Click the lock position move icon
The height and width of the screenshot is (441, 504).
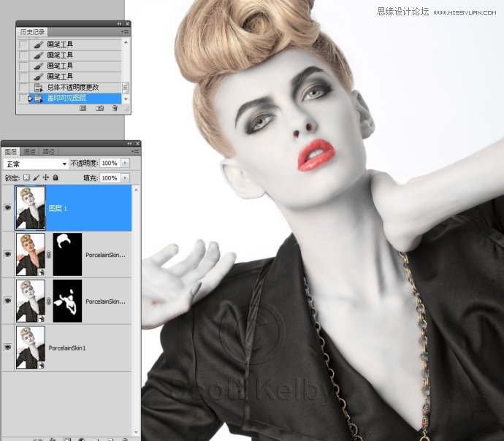[46, 177]
